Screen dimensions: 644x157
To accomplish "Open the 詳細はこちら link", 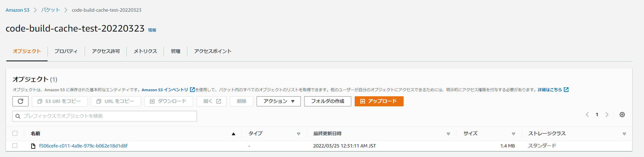I will 550,90.
